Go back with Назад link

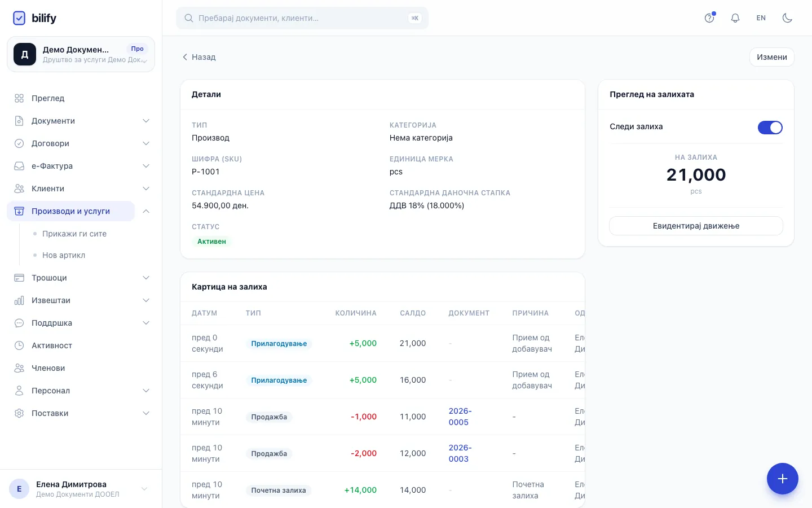198,57
